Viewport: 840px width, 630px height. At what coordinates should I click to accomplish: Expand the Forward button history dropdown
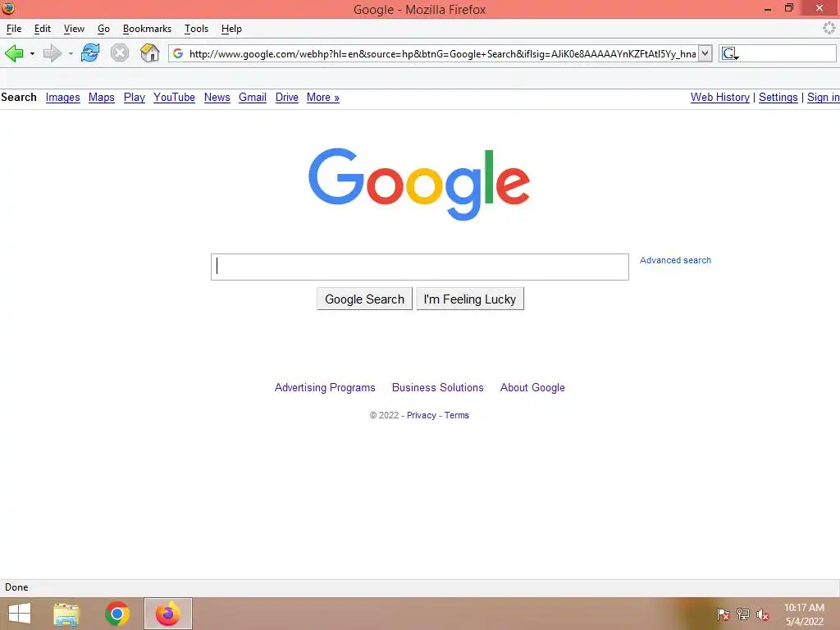[x=71, y=53]
